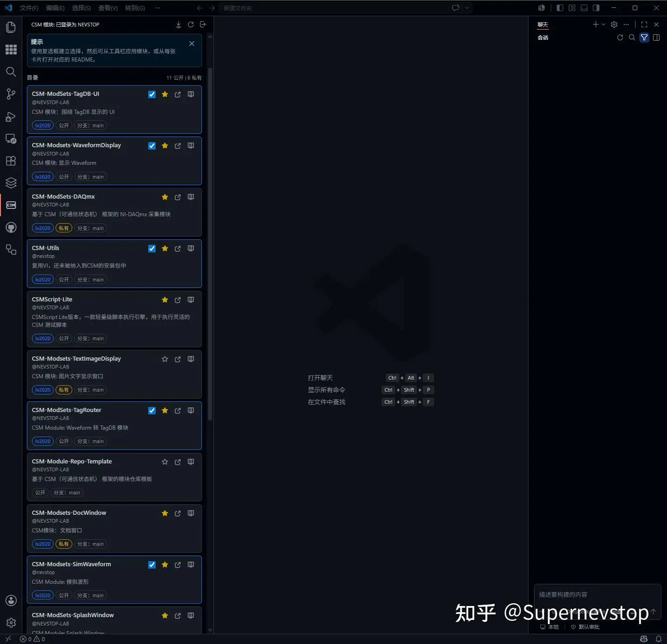Image resolution: width=667 pixels, height=644 pixels.
Task: Open the 转到(G) menu
Action: tap(135, 8)
